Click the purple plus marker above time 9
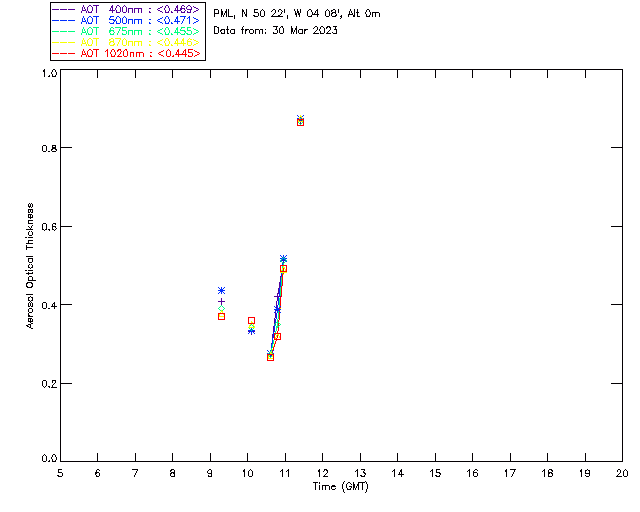This screenshot has width=640, height=512. pos(221,301)
